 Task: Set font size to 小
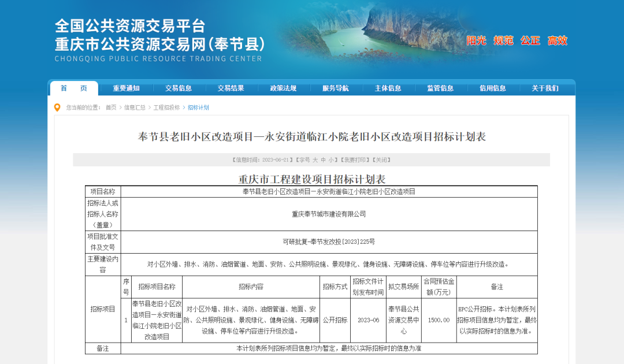[x=331, y=160]
